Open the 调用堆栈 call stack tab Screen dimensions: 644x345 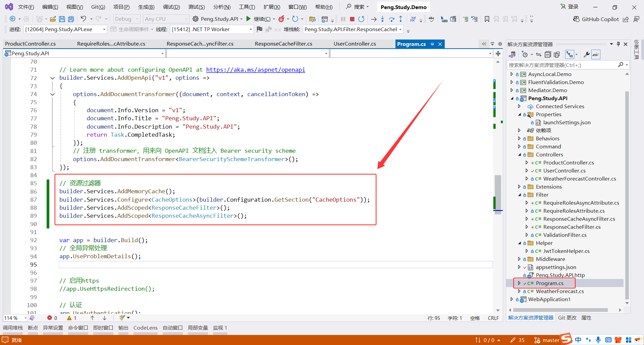click(x=13, y=328)
